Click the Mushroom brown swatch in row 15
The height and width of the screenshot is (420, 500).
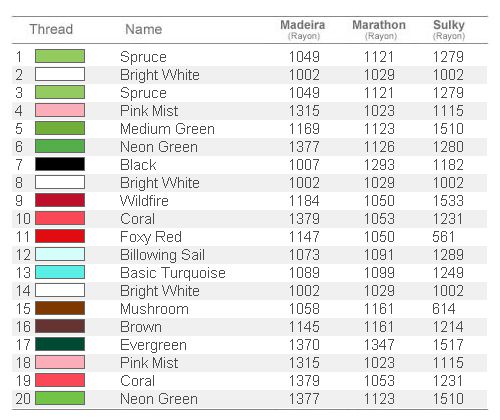tap(60, 308)
